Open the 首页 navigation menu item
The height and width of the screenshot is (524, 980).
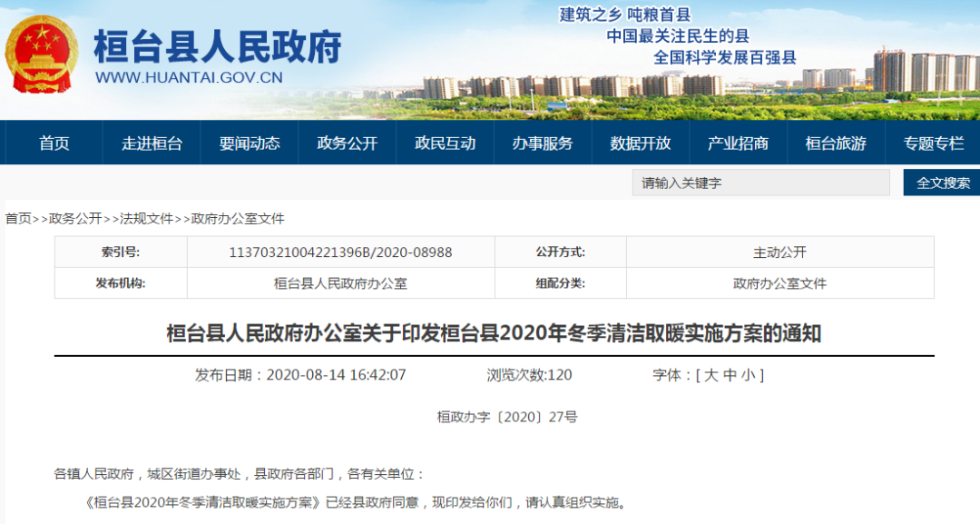tap(54, 143)
